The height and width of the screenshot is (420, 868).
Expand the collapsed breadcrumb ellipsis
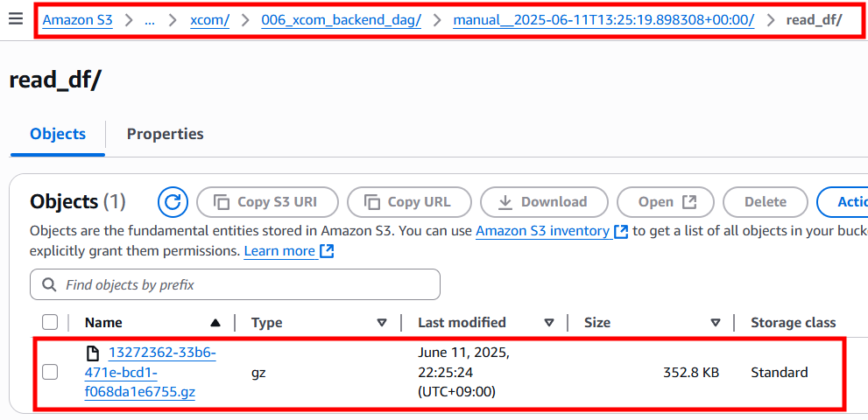pyautogui.click(x=150, y=21)
